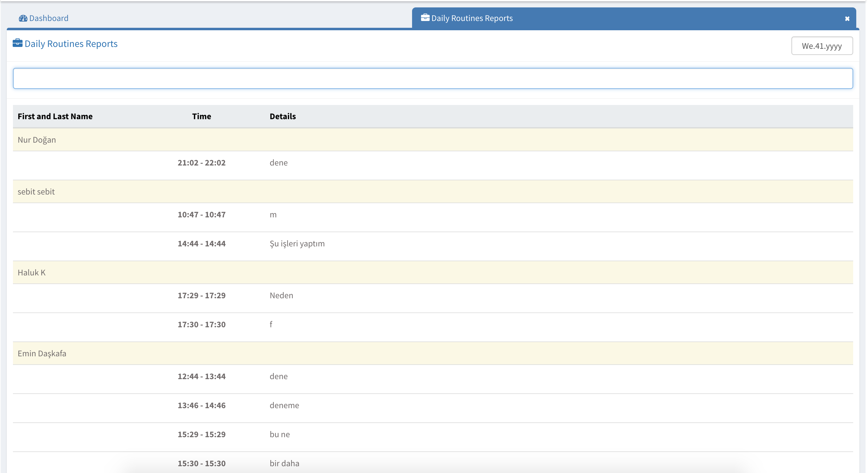Click the Time column header
Image resolution: width=868 pixels, height=473 pixels.
point(201,116)
